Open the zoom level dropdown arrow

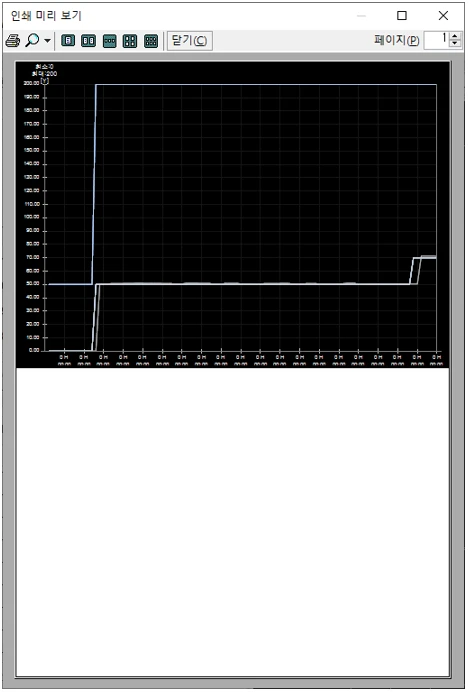[47, 41]
